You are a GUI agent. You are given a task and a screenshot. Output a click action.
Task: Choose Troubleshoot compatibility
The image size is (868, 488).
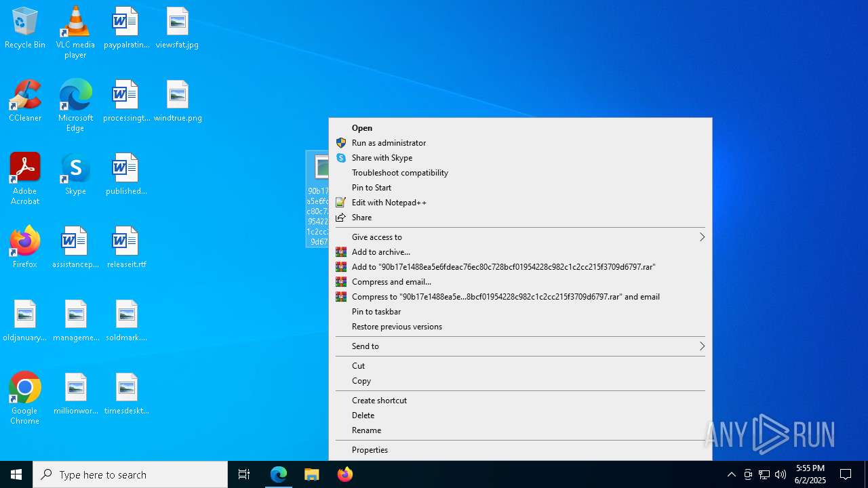[x=520, y=173]
